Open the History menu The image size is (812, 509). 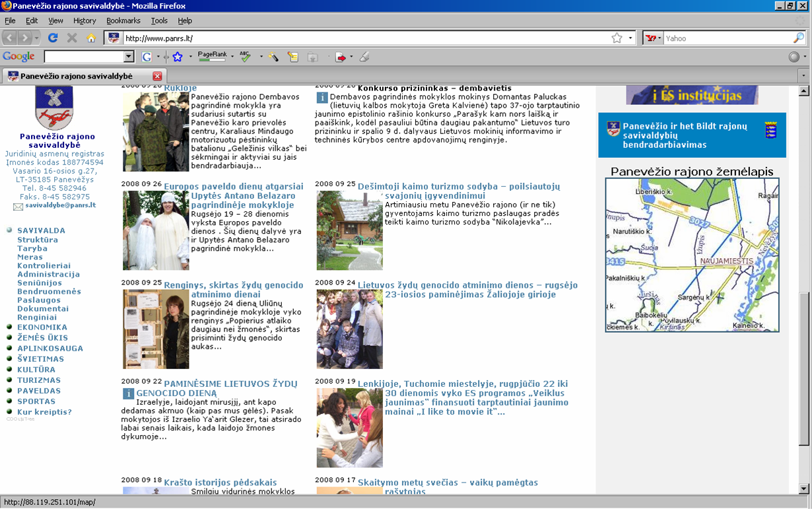pos(85,21)
